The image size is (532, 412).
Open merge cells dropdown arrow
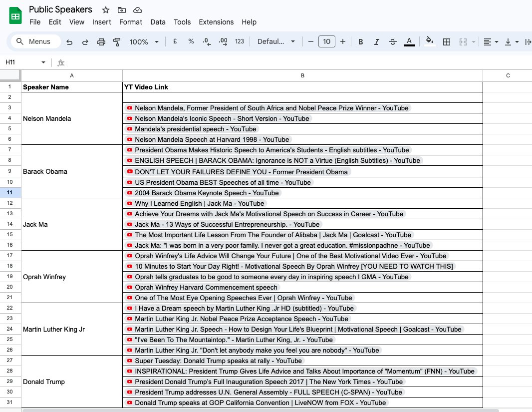(x=473, y=42)
